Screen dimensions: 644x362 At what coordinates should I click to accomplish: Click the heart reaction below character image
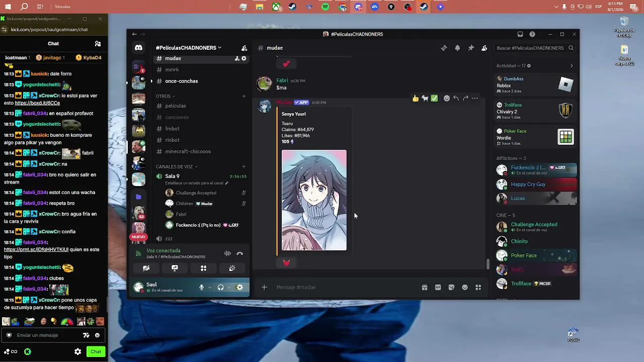pos(286,262)
